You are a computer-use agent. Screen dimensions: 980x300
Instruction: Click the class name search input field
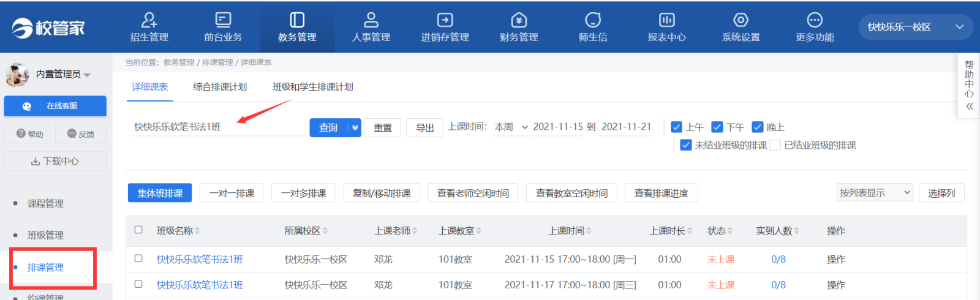tap(217, 127)
